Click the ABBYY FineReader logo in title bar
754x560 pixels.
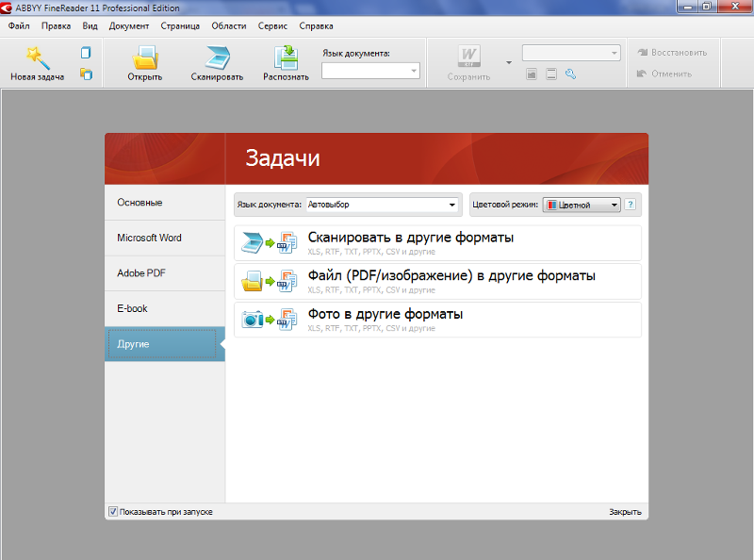click(7, 8)
